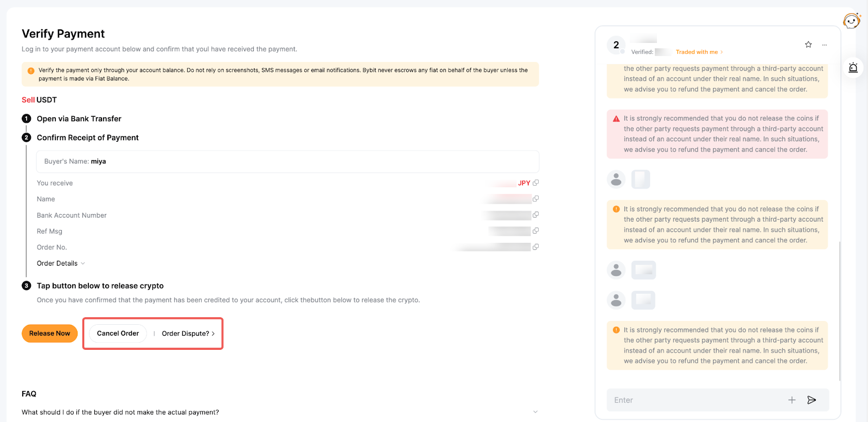
Task: Click the chat panel scrollbar
Action: pyautogui.click(x=839, y=310)
